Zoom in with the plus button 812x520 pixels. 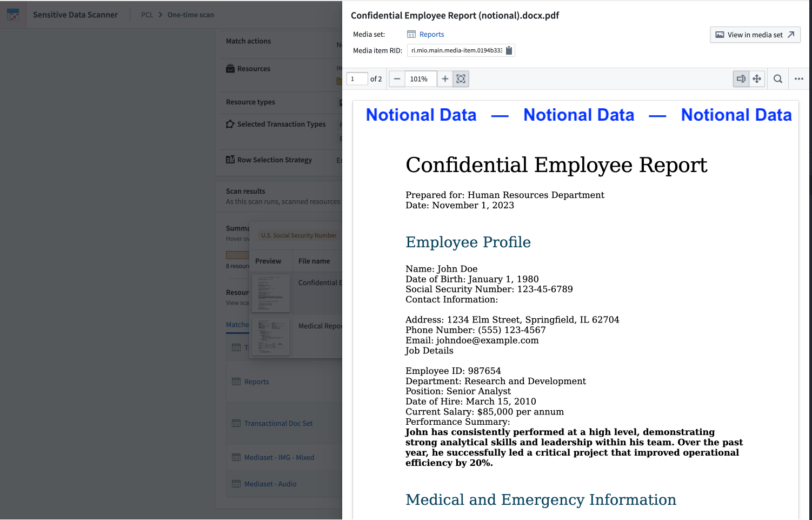[x=445, y=79]
